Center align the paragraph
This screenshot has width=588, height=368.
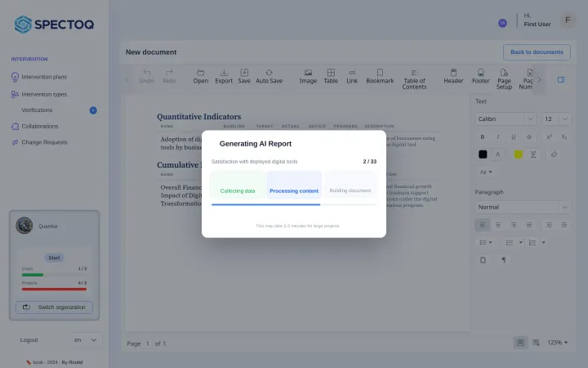[498, 225]
